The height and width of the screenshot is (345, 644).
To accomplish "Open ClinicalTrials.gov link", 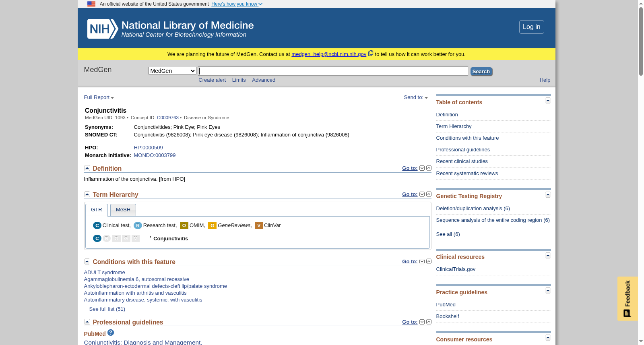I will point(456,269).
